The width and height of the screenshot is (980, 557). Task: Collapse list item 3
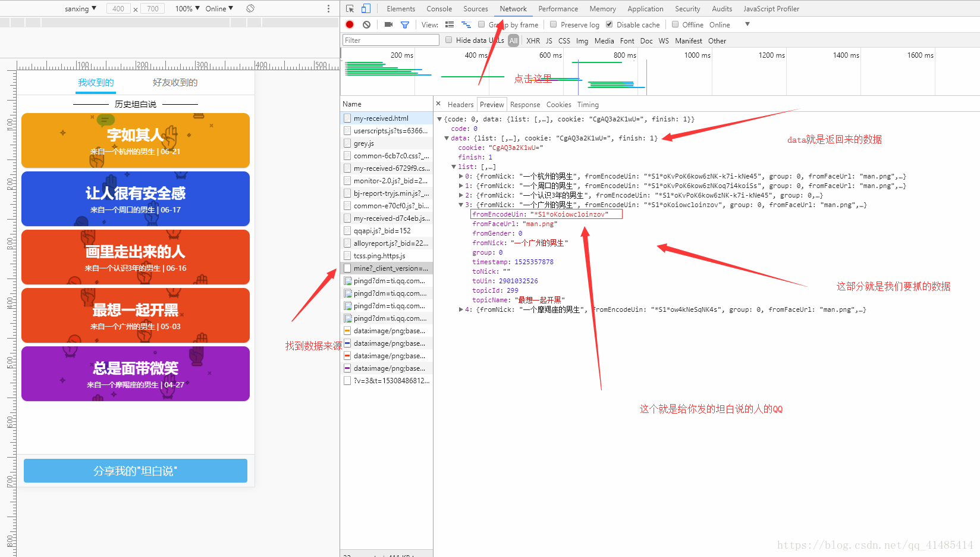tap(461, 205)
